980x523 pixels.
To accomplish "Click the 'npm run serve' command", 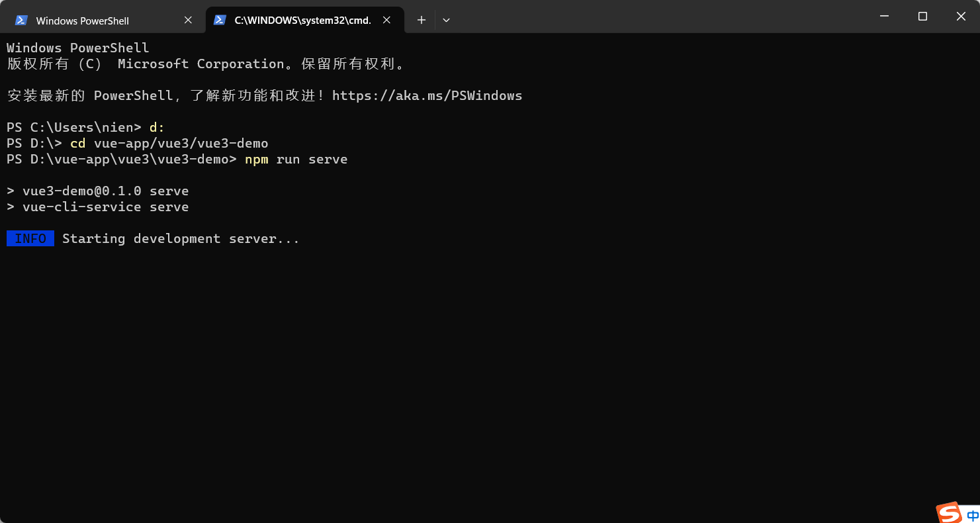I will point(296,160).
